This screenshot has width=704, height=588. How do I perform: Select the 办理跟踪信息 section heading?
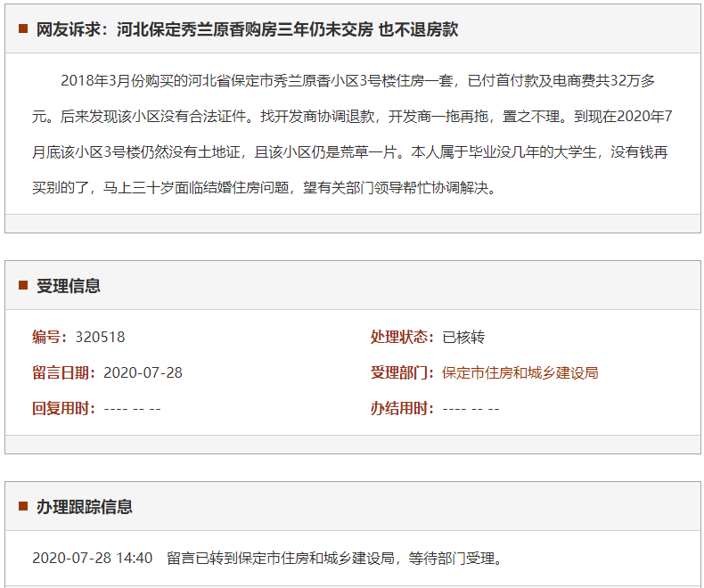pos(84,507)
